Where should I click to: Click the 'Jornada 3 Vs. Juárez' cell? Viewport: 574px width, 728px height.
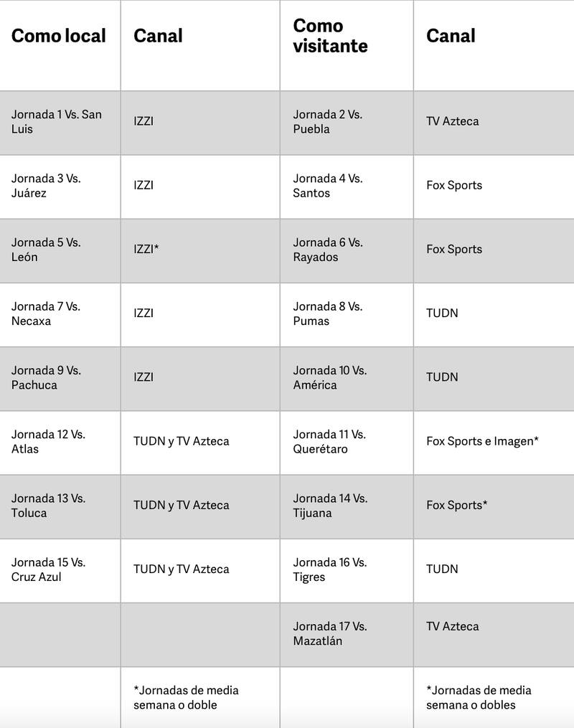[46, 186]
